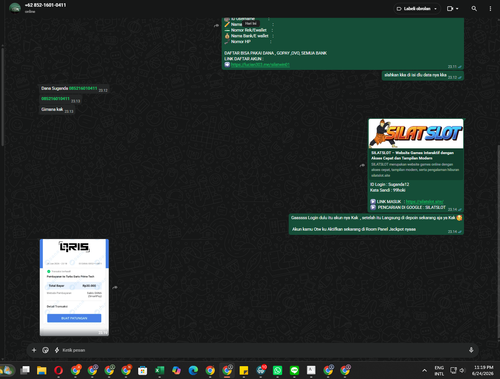Open the QRIS payment image thumbnail
The width and height of the screenshot is (500, 379).
[x=74, y=287]
